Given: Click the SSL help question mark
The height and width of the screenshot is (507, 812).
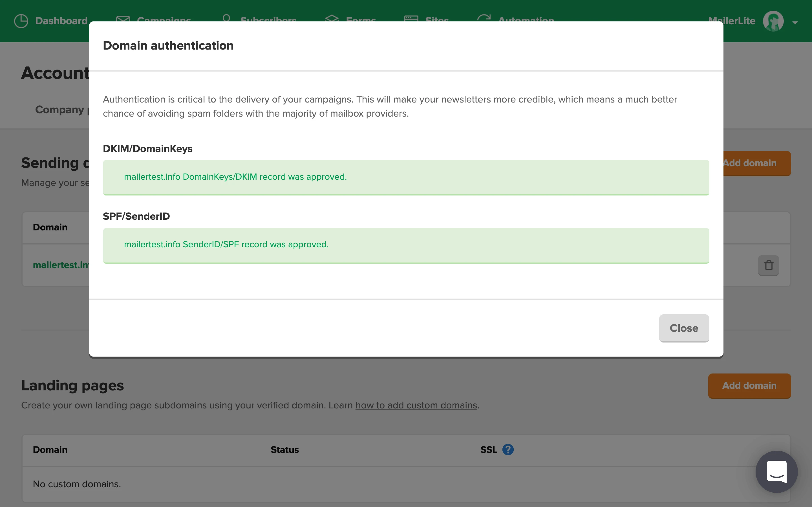Looking at the screenshot, I should pyautogui.click(x=508, y=450).
